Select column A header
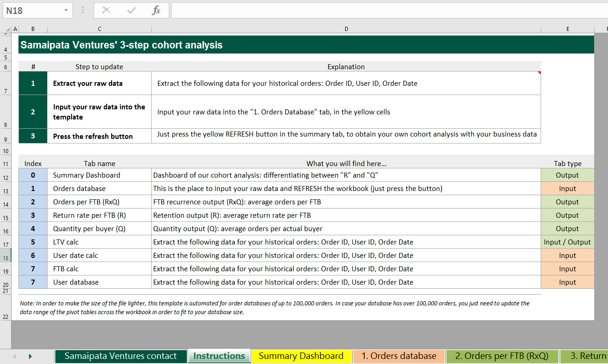608x364 pixels. click(x=15, y=29)
